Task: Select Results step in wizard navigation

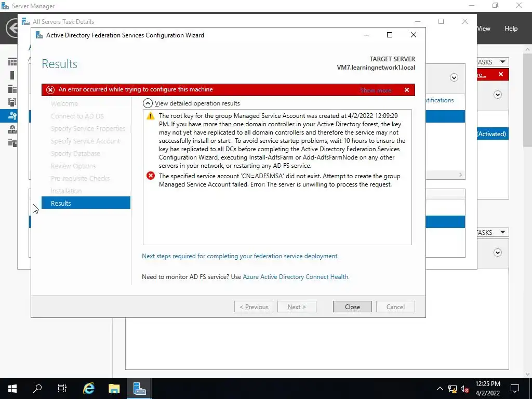Action: tap(86, 203)
